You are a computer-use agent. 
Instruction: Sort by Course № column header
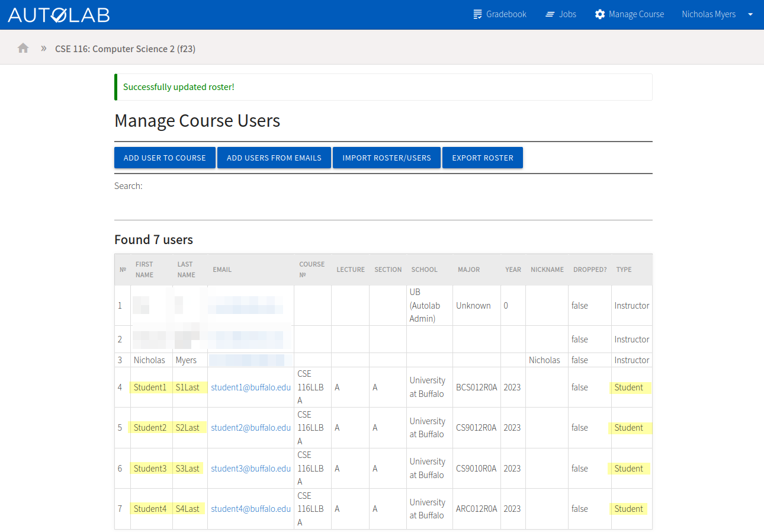(x=313, y=270)
